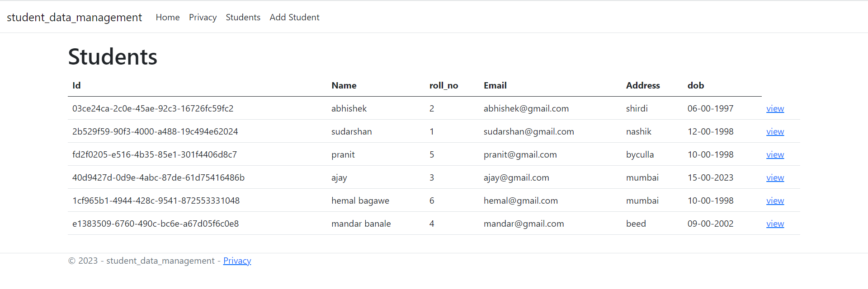
Task: Open Privacy link in footer
Action: (237, 261)
